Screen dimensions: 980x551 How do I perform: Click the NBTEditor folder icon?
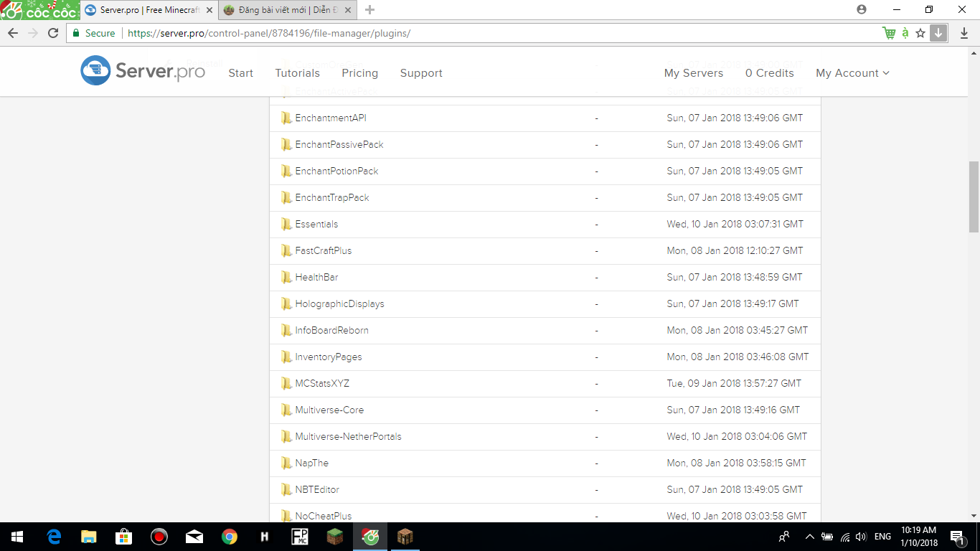(286, 489)
